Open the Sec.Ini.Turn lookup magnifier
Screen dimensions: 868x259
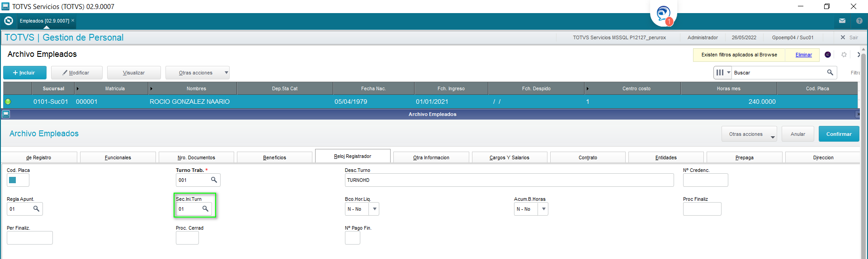pos(205,208)
